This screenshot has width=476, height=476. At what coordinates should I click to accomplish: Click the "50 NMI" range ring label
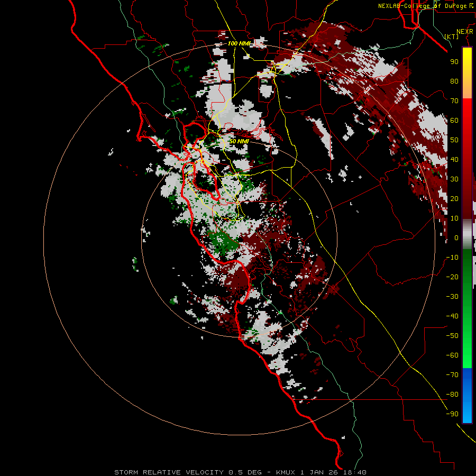(239, 141)
